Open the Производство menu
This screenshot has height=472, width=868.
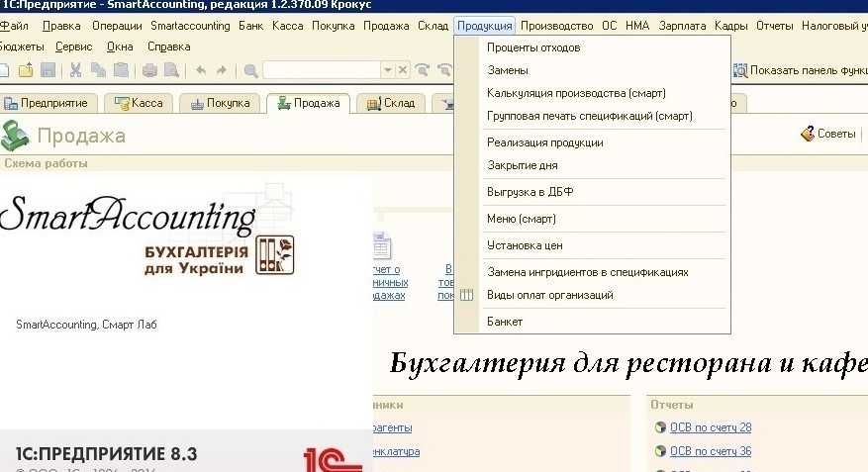coord(556,26)
